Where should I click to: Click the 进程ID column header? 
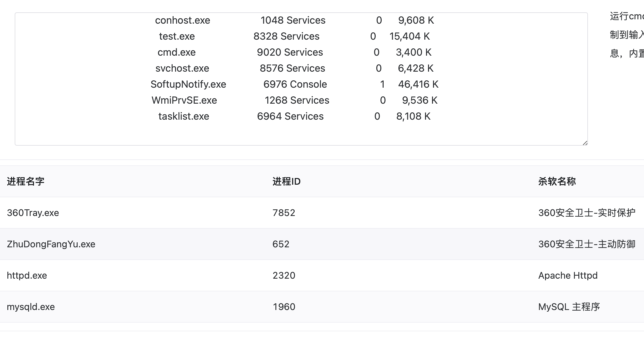pos(286,181)
